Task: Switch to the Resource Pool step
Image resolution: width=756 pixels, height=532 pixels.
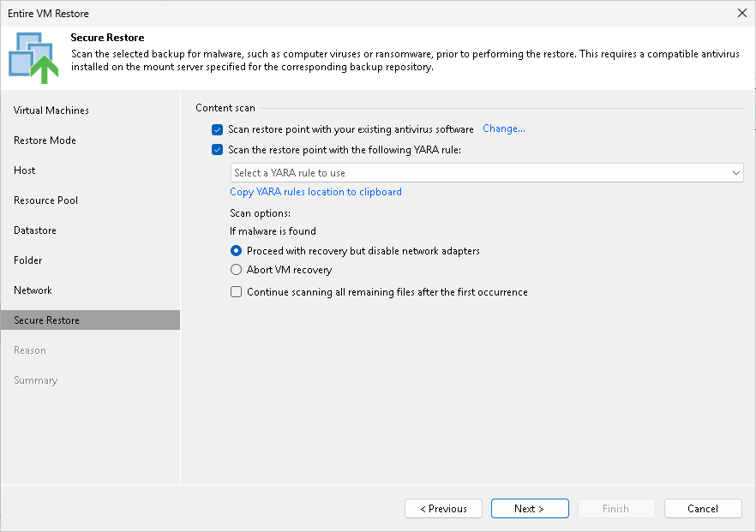Action: 47,200
